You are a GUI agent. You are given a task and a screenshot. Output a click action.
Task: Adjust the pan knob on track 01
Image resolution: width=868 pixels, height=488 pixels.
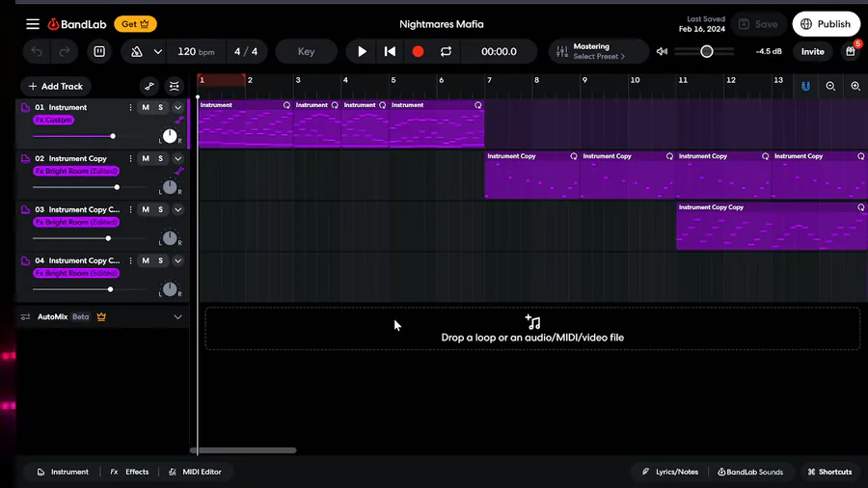tap(170, 136)
